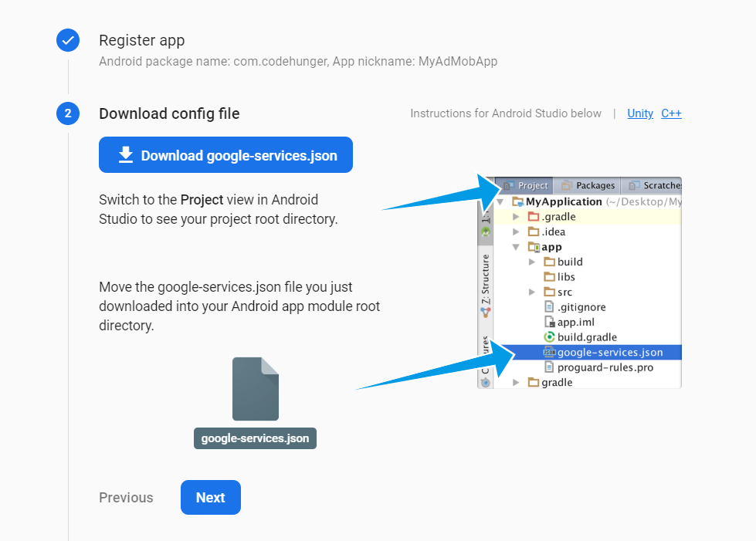Viewport: 756px width, 541px height.
Task: Click the libs folder icon
Action: (x=549, y=276)
